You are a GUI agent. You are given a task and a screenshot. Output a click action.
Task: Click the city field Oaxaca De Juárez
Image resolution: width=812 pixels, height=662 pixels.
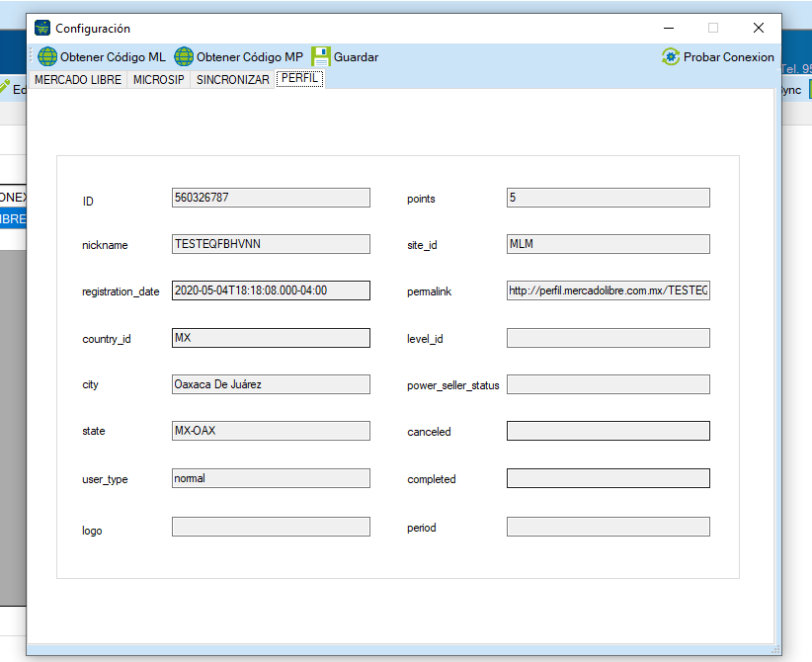[271, 384]
